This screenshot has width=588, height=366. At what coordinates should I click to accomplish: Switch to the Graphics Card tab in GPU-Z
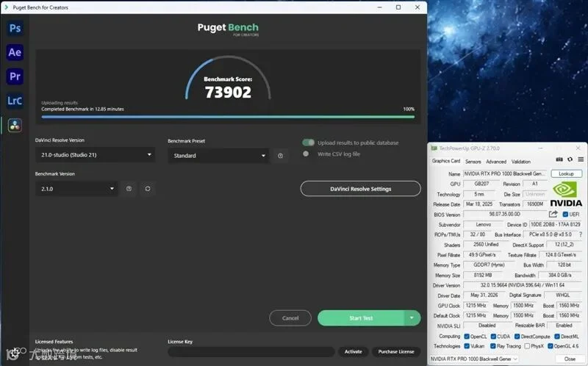pos(446,161)
